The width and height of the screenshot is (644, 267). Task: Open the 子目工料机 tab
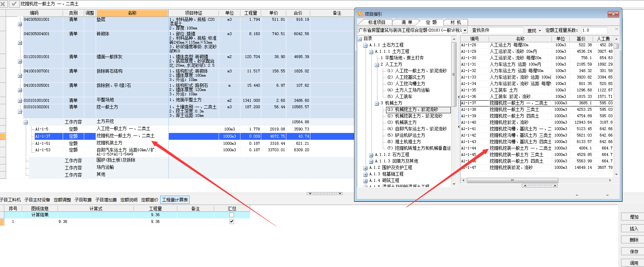click(x=10, y=200)
